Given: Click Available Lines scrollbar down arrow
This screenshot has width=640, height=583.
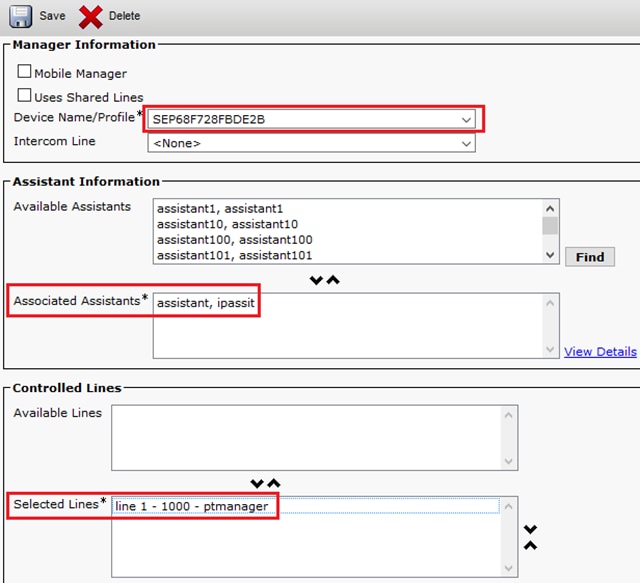Looking at the screenshot, I should [x=509, y=461].
